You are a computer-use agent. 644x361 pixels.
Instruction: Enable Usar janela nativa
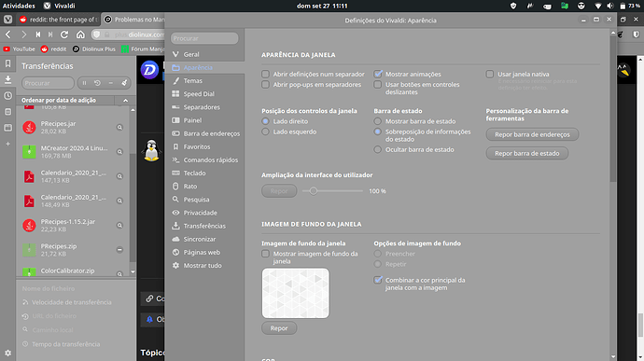click(x=490, y=74)
